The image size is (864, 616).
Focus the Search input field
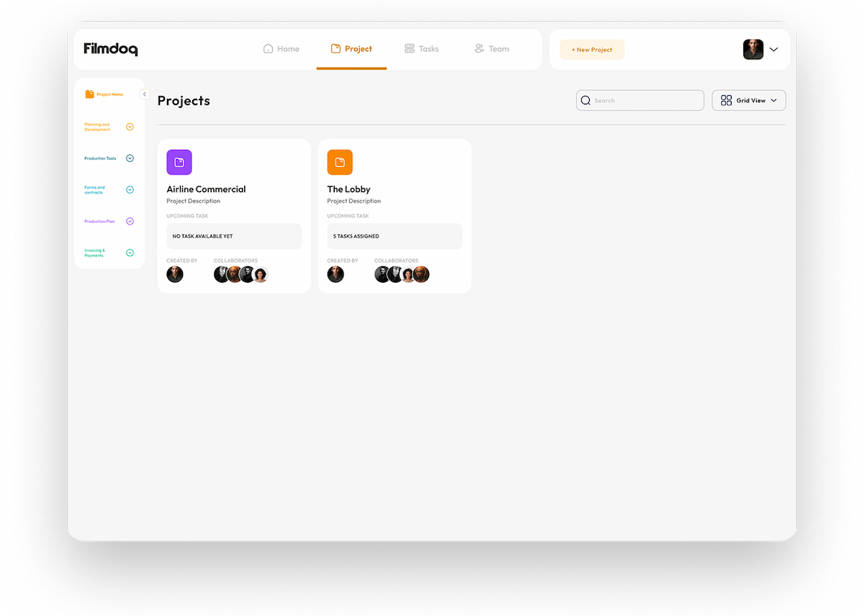click(x=644, y=101)
